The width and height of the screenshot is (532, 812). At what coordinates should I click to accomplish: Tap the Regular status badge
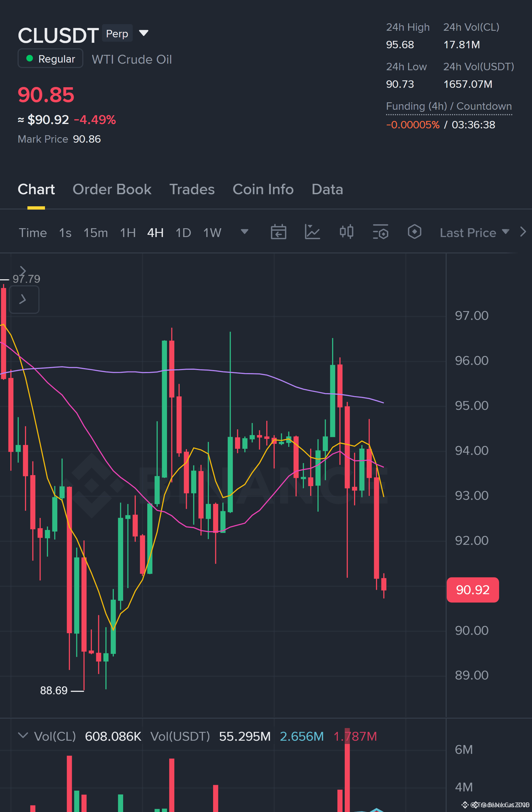(x=50, y=58)
